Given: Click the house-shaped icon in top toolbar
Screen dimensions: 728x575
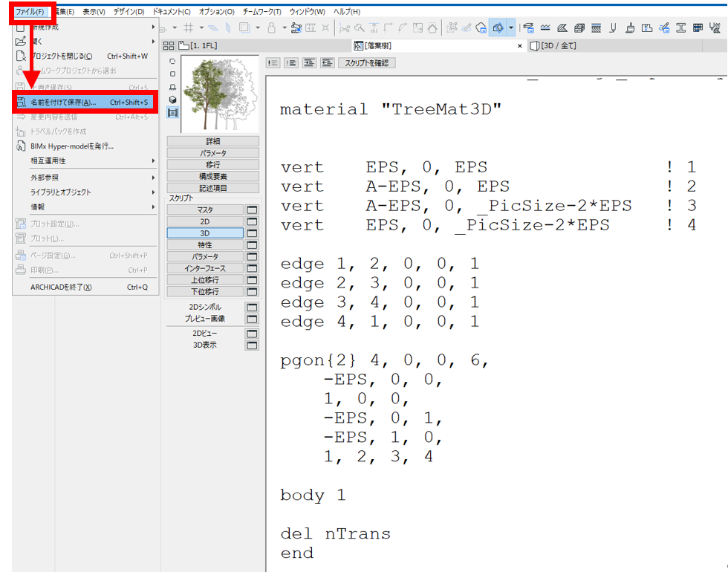Looking at the screenshot, I should tap(432, 28).
